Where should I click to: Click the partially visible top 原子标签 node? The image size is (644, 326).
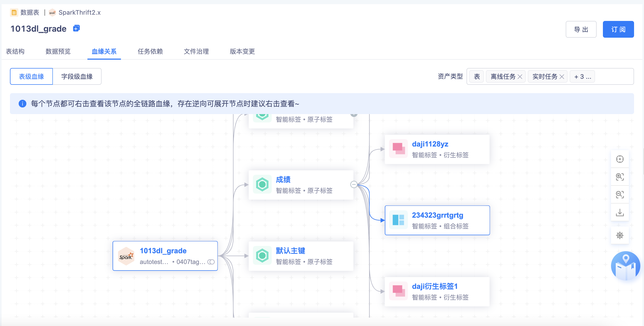click(x=301, y=121)
